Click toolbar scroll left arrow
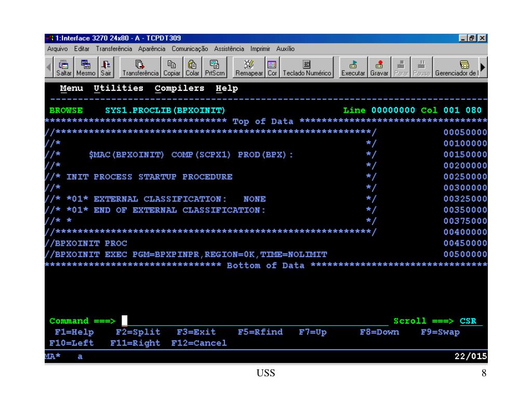Viewport: 532px width, 399px height. (x=49, y=68)
